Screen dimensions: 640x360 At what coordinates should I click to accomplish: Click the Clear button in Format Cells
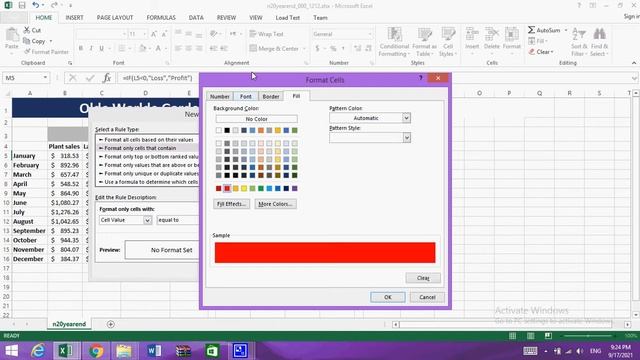click(423, 278)
